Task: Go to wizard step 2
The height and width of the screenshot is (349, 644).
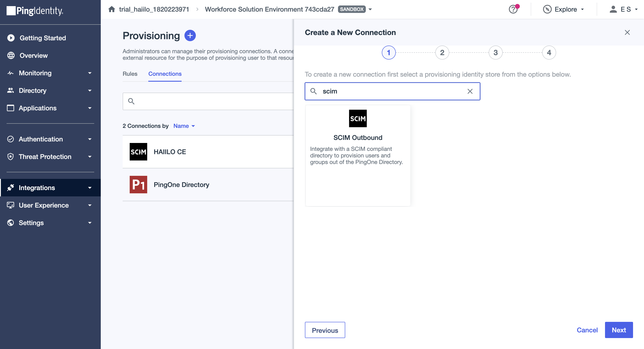Action: [x=442, y=53]
